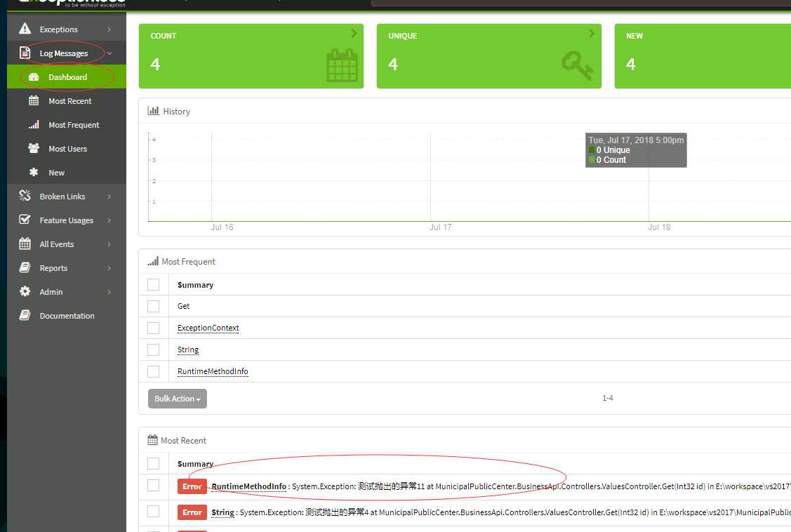Click the Log Messages document icon
The image size is (791, 532).
click(25, 53)
